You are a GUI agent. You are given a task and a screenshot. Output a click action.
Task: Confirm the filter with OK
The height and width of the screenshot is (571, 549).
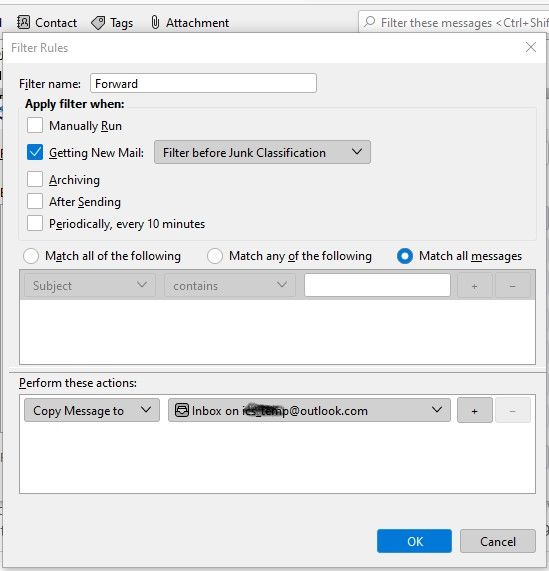414,541
